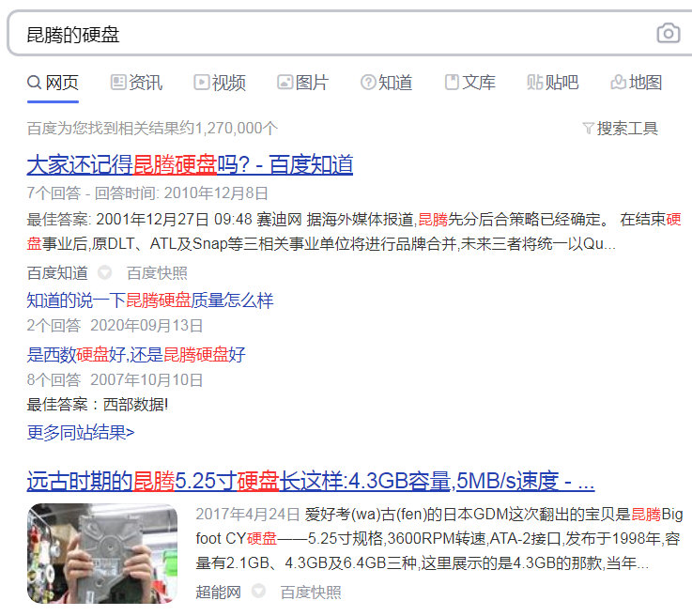This screenshot has height=616, width=692.
Task: Click the hard drive thumbnail image
Action: [102, 553]
